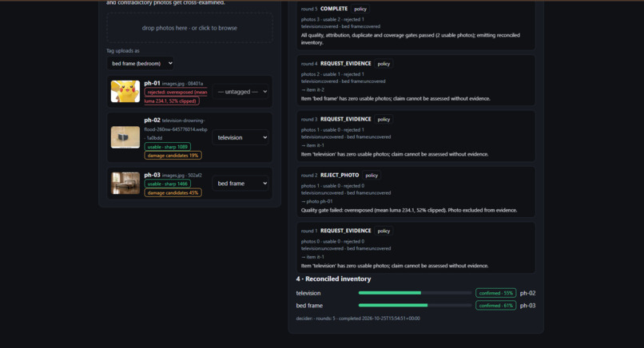
Task: Click the drop photos here upload area
Action: tap(189, 28)
